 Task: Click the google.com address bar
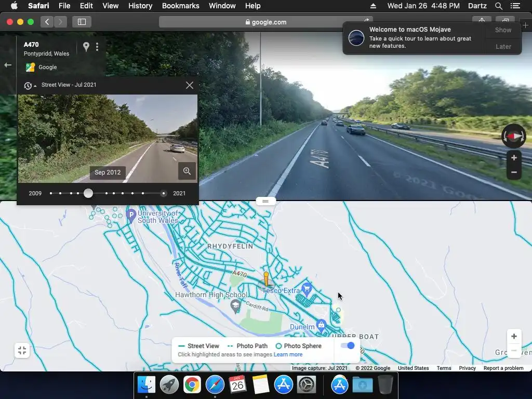click(265, 22)
